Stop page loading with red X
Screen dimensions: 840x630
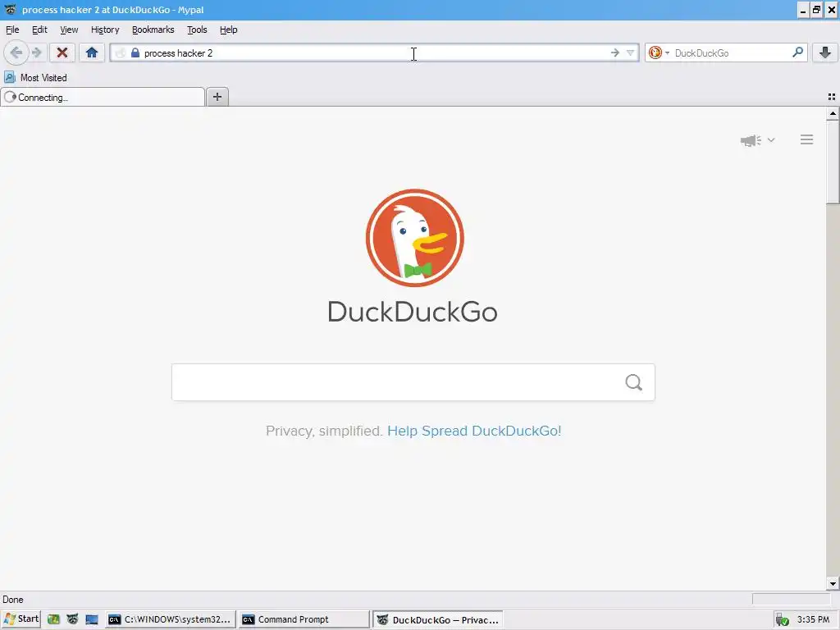tap(62, 52)
